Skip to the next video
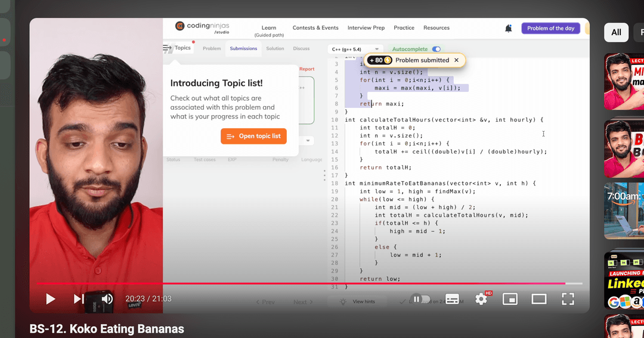Image resolution: width=644 pixels, height=338 pixels. coord(79,299)
